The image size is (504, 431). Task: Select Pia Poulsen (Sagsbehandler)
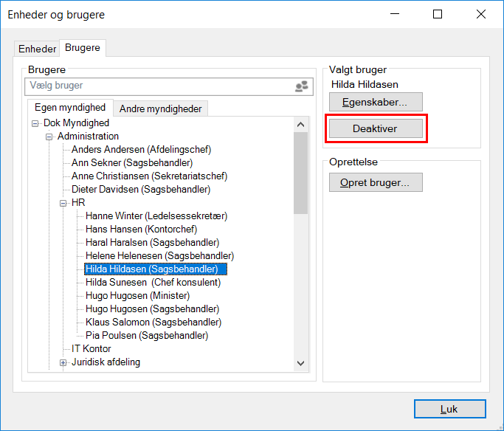click(147, 336)
